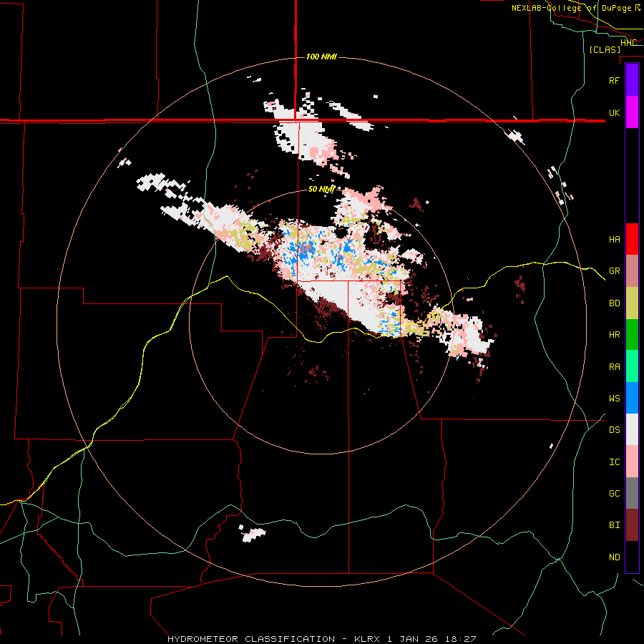This screenshot has width=644, height=644.
Task: Click the 100 NMI range ring label
Action: point(321,57)
